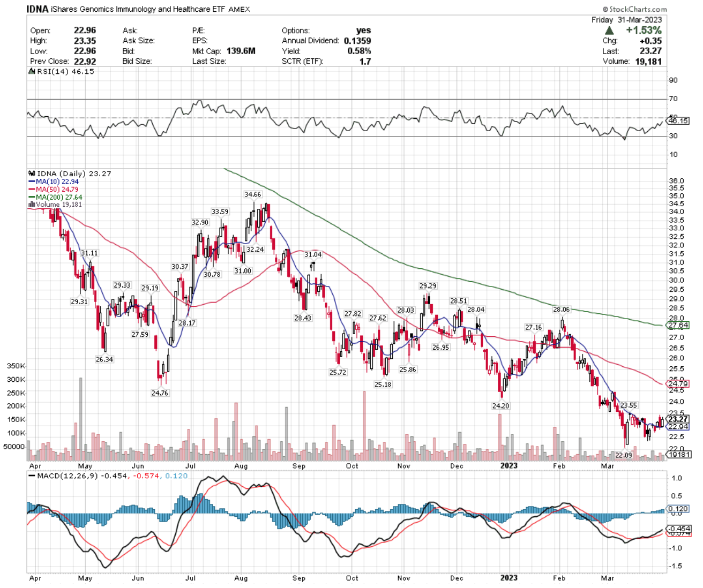Click the 28.06 February high annotation

click(x=562, y=310)
